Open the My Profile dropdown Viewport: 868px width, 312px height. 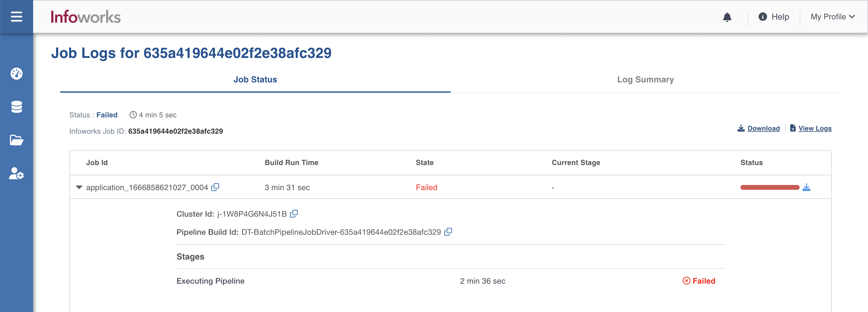point(832,17)
